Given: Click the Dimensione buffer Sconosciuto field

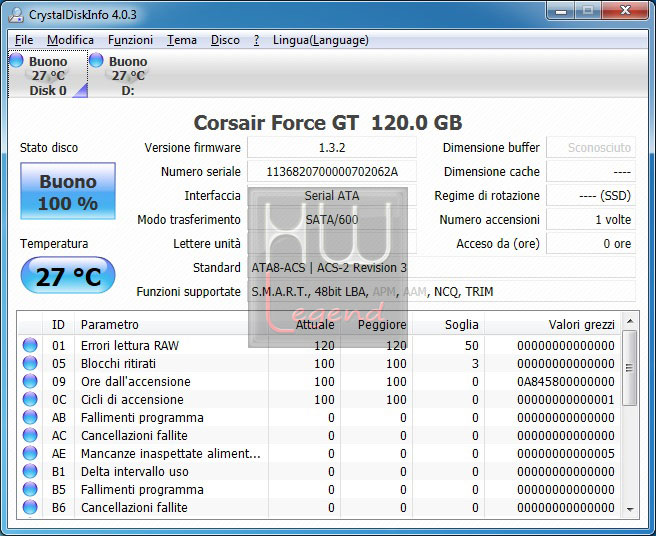Looking at the screenshot, I should click(591, 148).
